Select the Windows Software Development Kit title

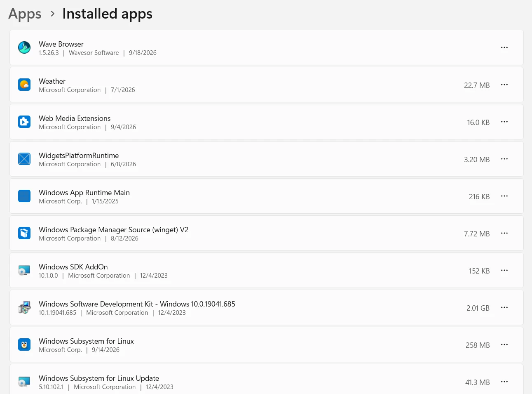pos(137,304)
